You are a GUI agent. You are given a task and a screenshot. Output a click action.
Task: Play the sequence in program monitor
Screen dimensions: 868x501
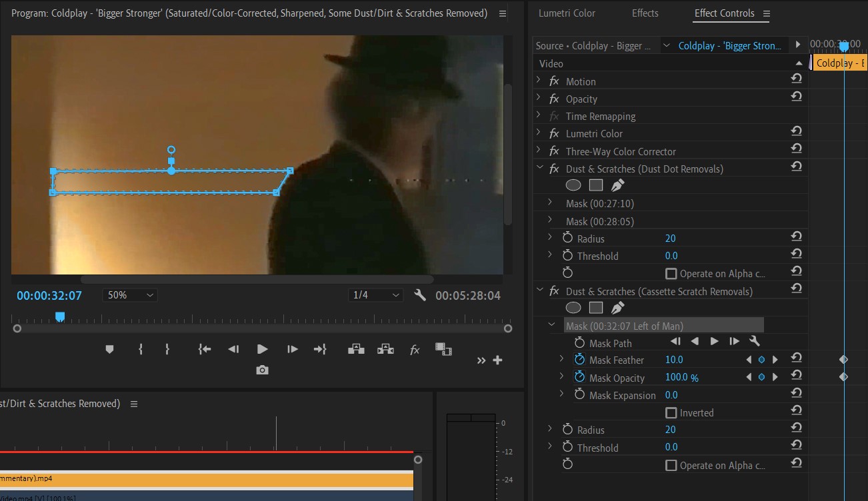(x=262, y=348)
